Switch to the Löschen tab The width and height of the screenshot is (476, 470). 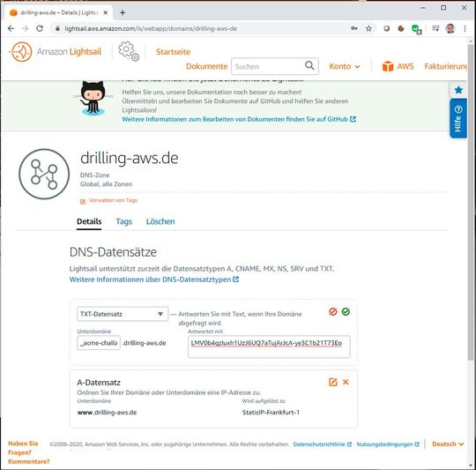pos(160,221)
